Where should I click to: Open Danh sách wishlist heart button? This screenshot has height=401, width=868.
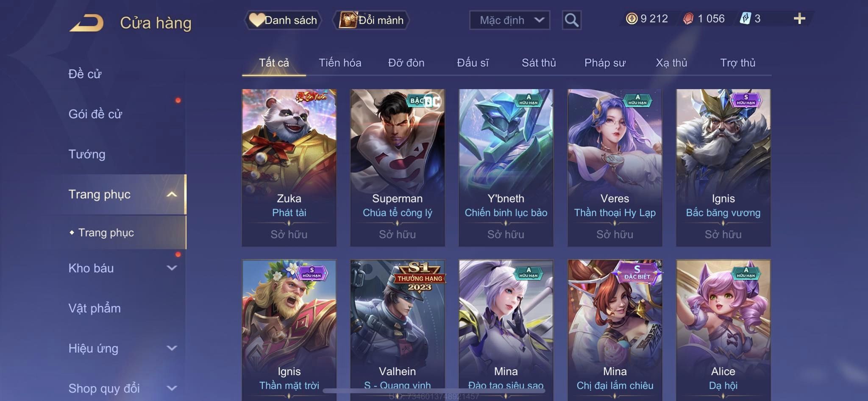coord(283,20)
